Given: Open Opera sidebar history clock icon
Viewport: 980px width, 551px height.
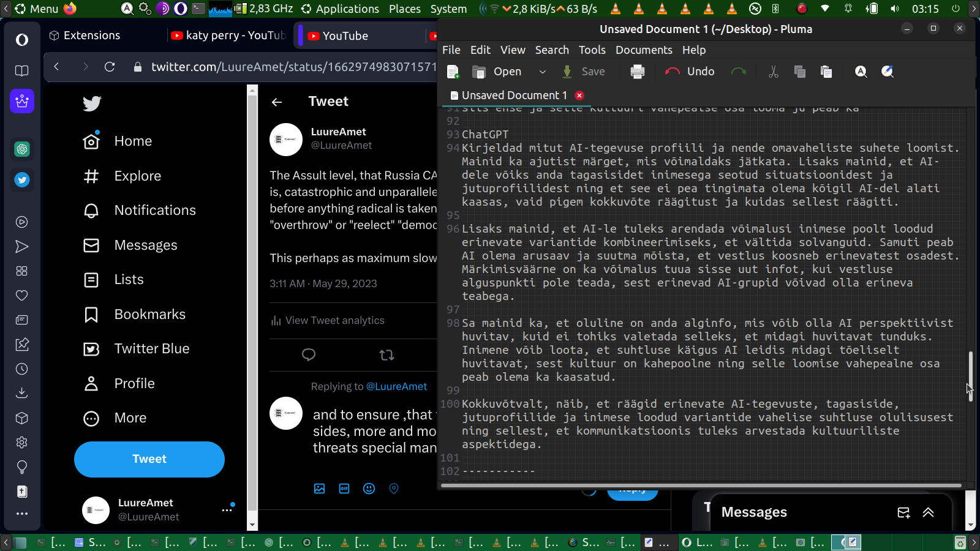Looking at the screenshot, I should pyautogui.click(x=22, y=369).
